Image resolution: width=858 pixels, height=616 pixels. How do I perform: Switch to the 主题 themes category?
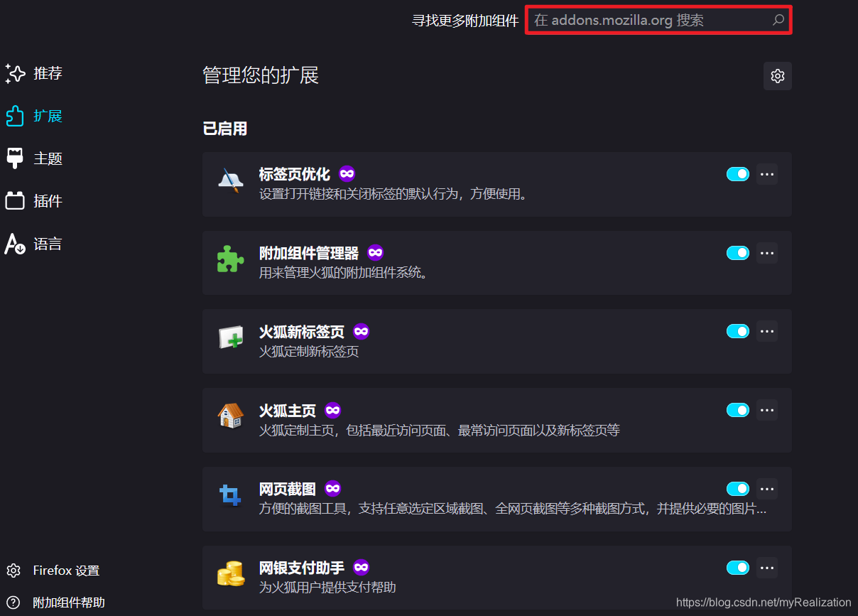[x=34, y=158]
